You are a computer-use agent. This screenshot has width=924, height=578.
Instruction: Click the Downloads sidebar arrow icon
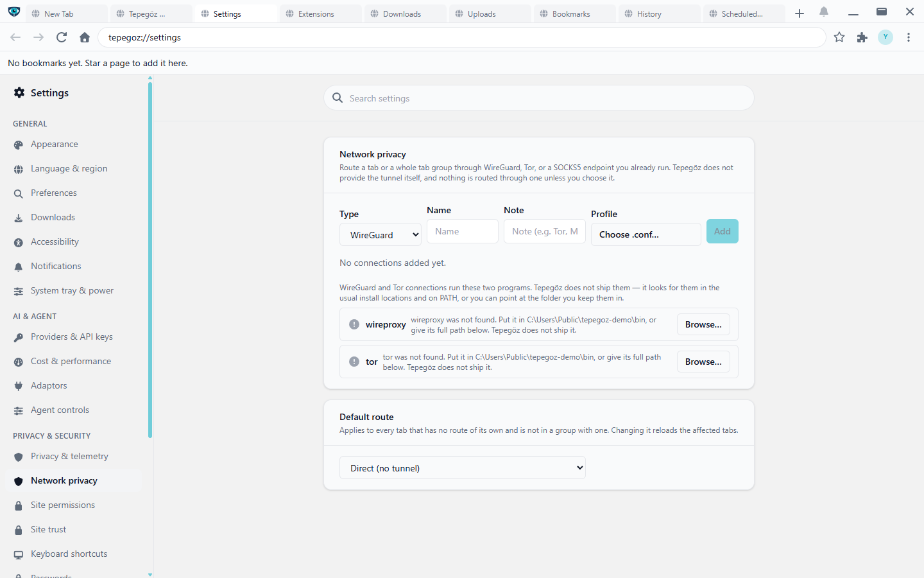coord(19,218)
